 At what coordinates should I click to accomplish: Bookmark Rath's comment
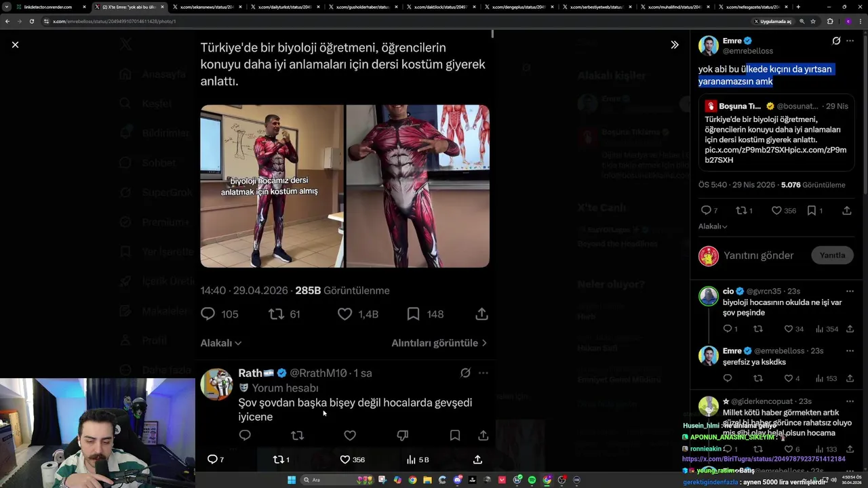tap(455, 435)
